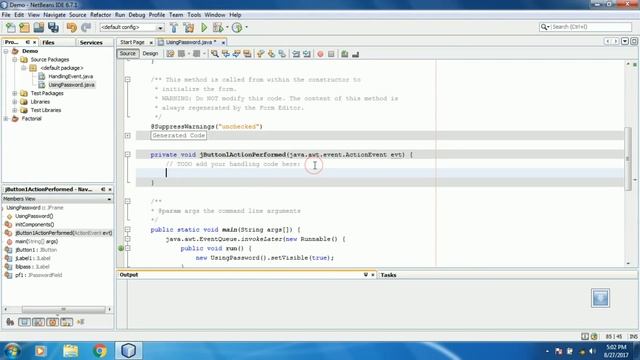Click the editor scrollbar down arrow
Viewport: 640px width, 360px height.
click(628, 264)
